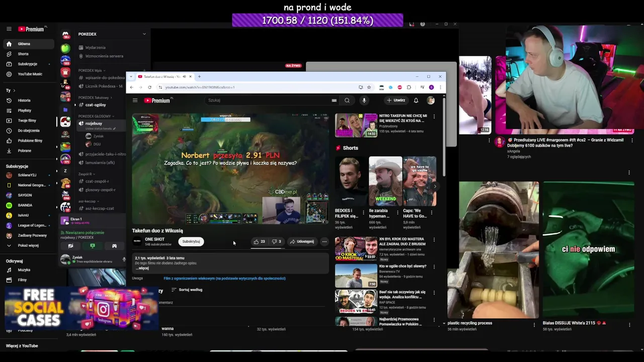
Task: Open the more actions ellipsis beside Udostępnij
Action: click(325, 241)
